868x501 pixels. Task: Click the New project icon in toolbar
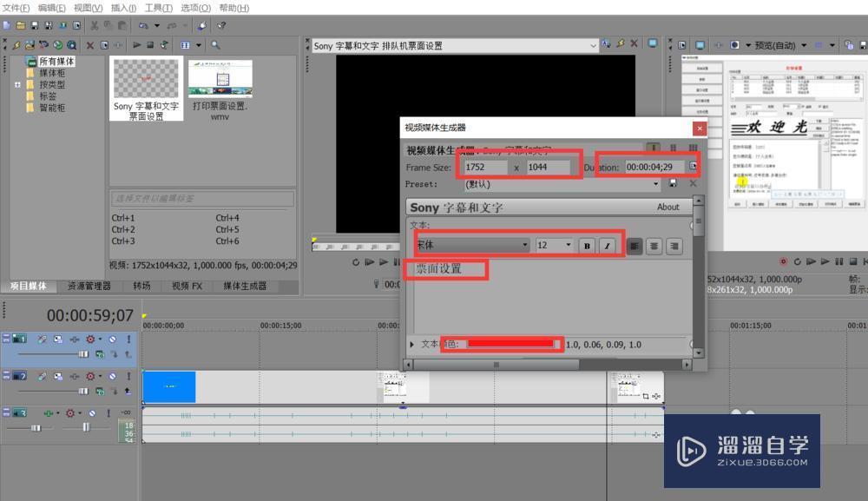7,25
